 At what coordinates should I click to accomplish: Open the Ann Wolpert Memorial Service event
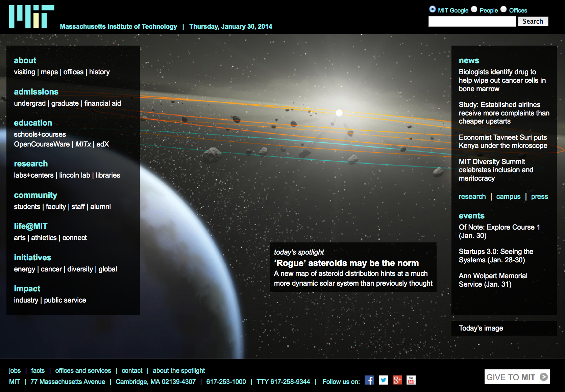(493, 280)
